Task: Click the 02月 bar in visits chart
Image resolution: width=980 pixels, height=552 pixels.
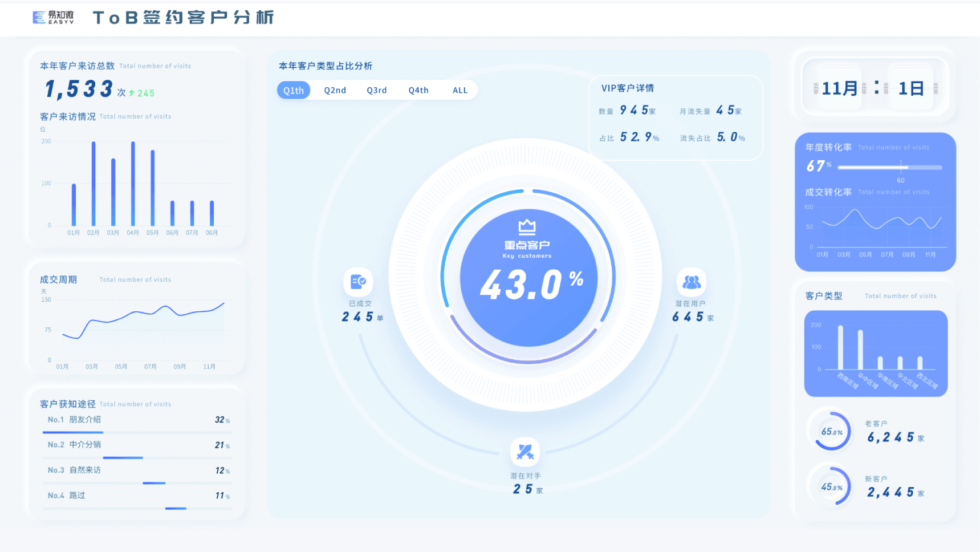Action: (93, 184)
